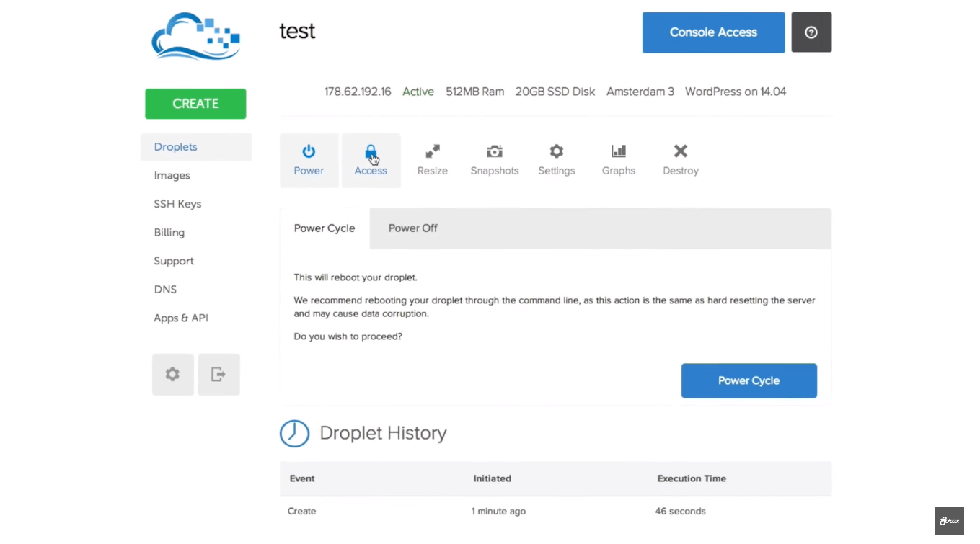Switch to the Power Off tab
Screen dimensions: 980x544
413,228
